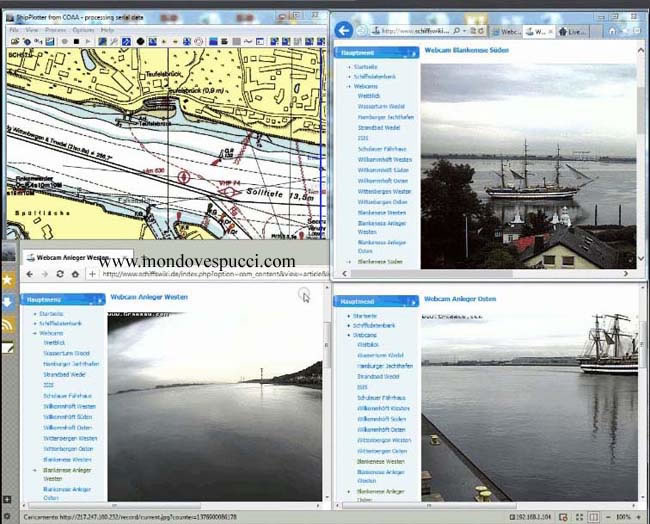Click the plus zoom-in icon in ShipPlotter toolbar

click(x=164, y=41)
